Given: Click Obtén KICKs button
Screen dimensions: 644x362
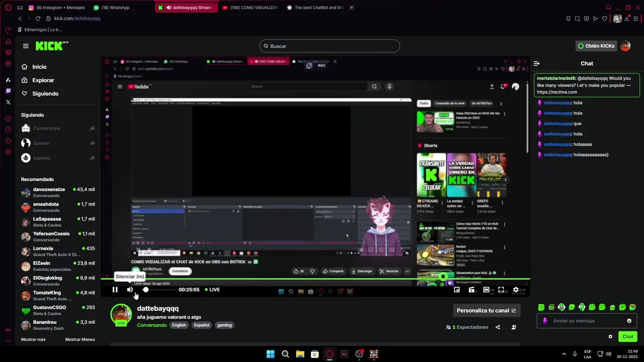Looking at the screenshot, I should click(x=596, y=46).
